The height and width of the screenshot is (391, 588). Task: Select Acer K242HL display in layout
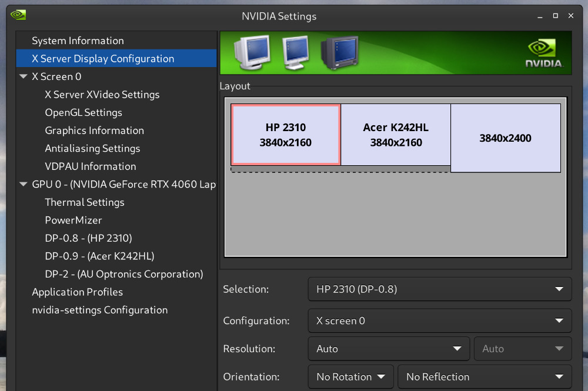[396, 135]
